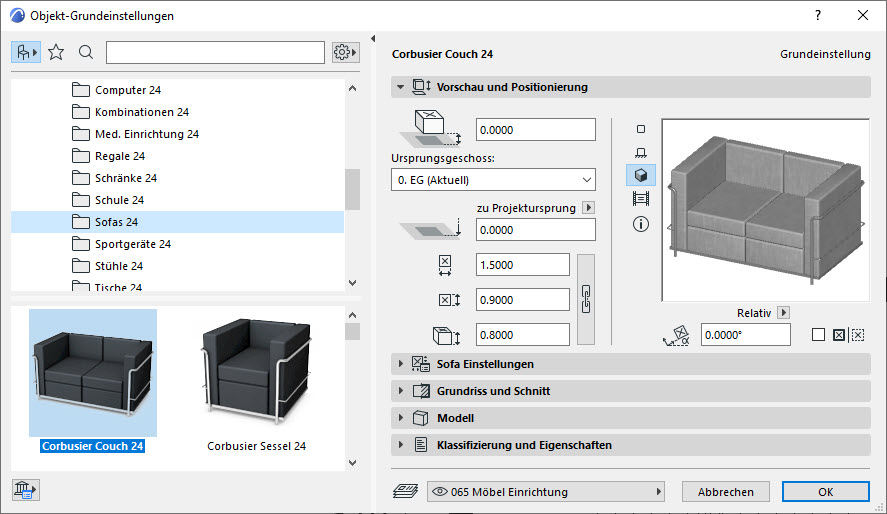Click the zu Projektursprung elevation field

tap(536, 230)
